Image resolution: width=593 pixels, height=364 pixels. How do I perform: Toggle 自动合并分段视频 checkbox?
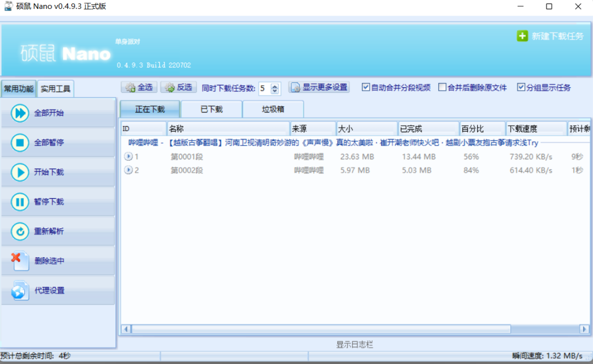tap(365, 87)
